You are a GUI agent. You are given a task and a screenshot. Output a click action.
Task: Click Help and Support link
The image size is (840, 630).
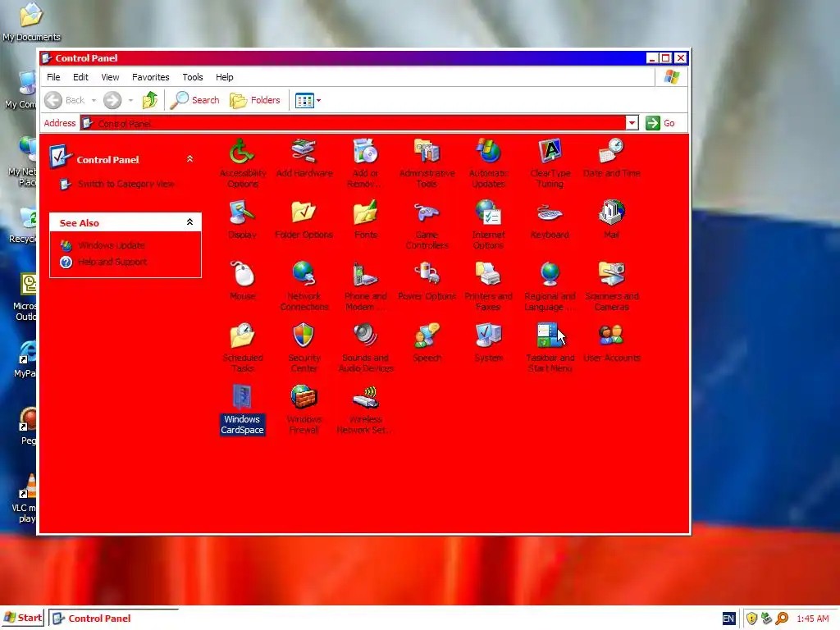[112, 262]
